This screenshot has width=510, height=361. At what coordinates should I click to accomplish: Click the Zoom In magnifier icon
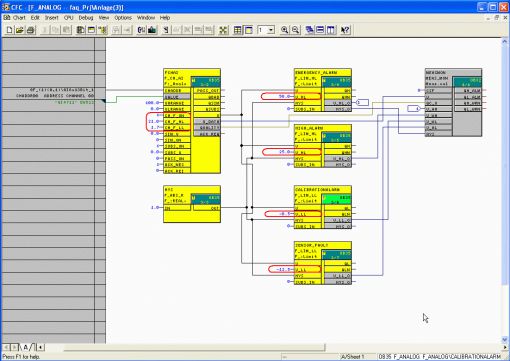[x=284, y=30]
